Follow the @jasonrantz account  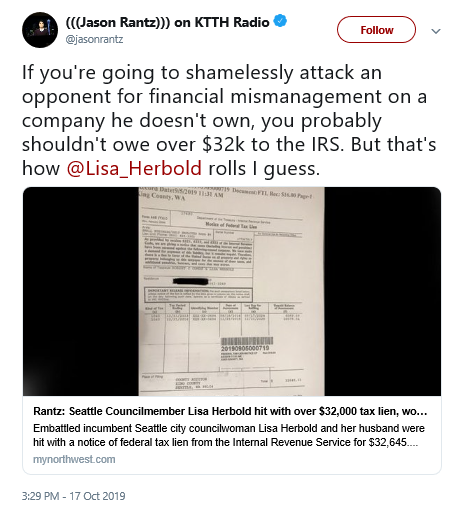tap(376, 30)
